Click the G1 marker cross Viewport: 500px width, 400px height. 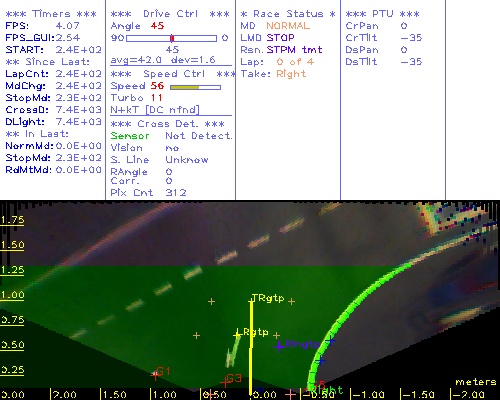155,375
